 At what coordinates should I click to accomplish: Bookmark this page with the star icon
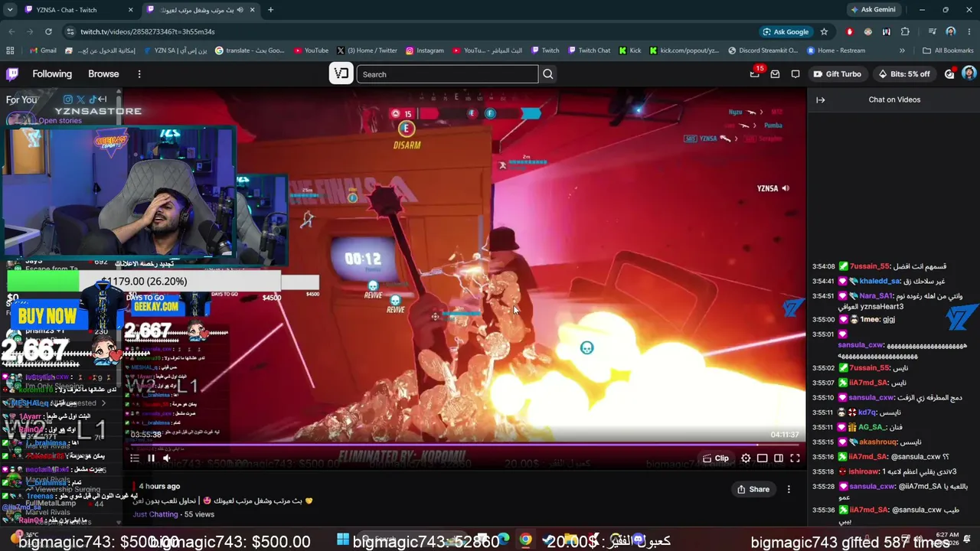(x=824, y=31)
